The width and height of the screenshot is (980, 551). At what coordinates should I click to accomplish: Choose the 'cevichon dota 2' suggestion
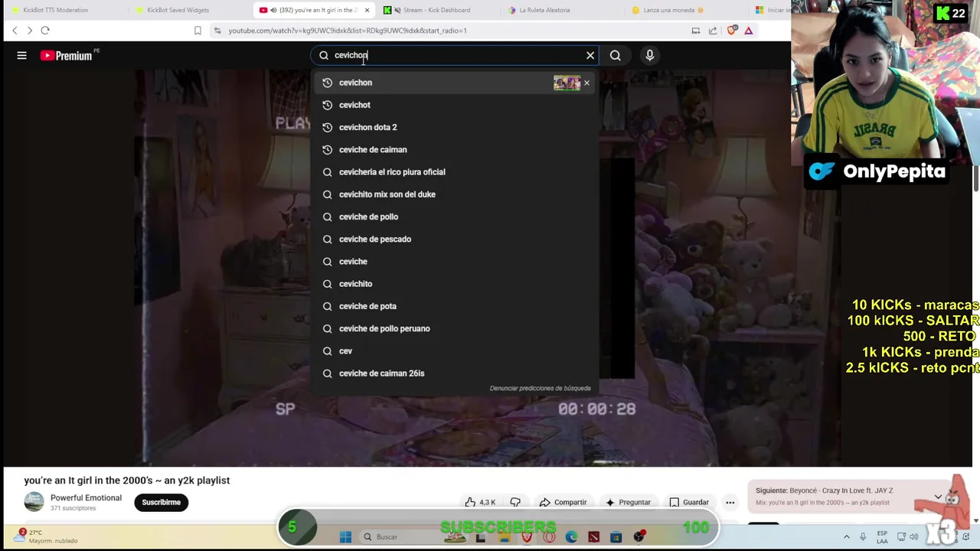(456, 127)
